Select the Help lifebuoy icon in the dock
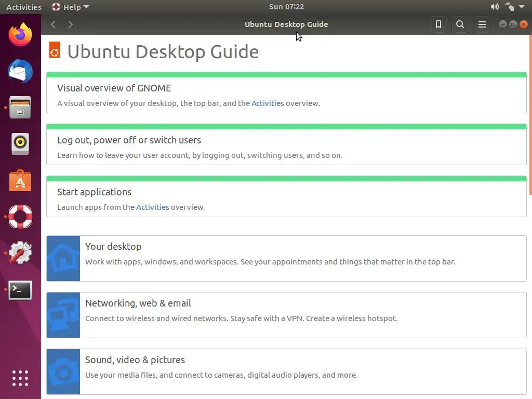The width and height of the screenshot is (532, 399). tap(20, 217)
